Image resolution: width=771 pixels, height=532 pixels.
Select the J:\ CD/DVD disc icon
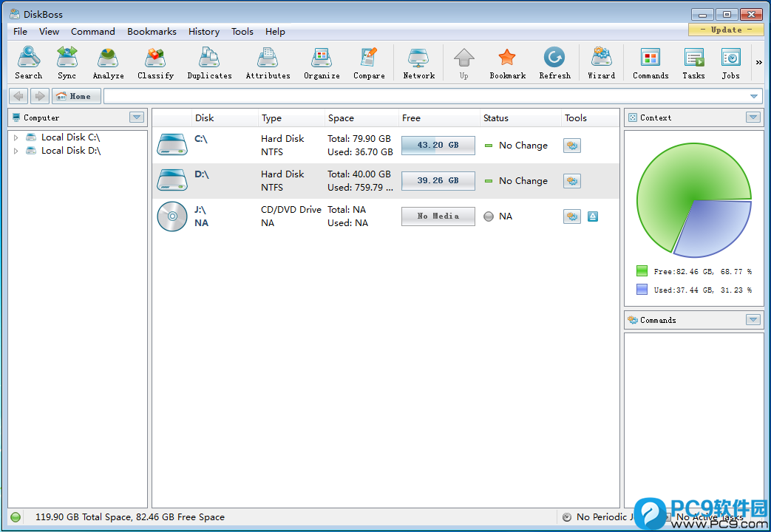coord(172,216)
